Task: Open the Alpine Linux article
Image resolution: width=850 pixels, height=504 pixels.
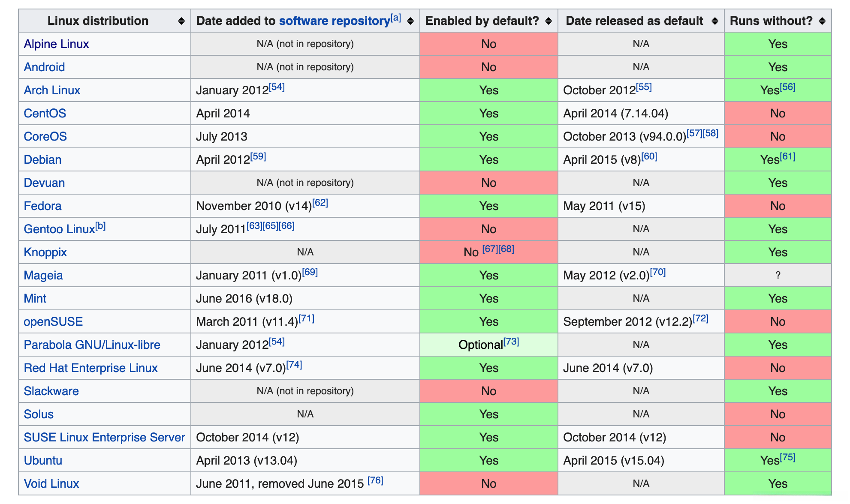Action: pyautogui.click(x=56, y=44)
